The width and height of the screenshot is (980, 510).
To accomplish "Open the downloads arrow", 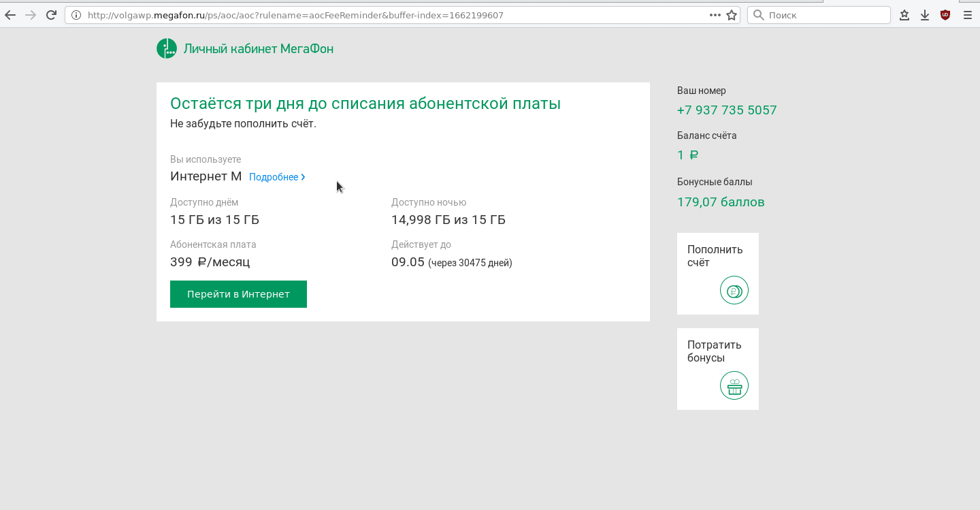I will [x=925, y=15].
